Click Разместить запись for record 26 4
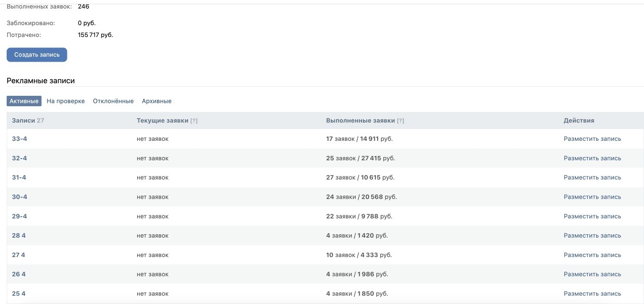This screenshot has height=304, width=644. click(592, 274)
